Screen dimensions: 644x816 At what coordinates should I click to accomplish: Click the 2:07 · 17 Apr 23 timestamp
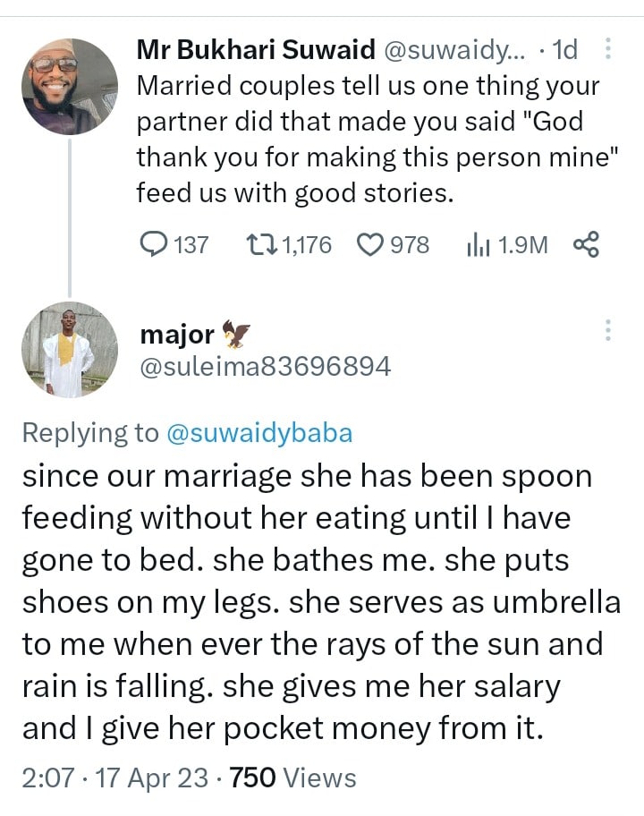[x=112, y=778]
